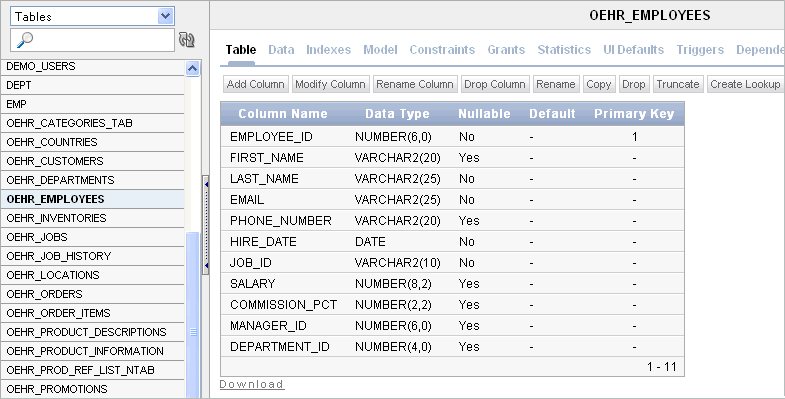Open the Tables object type dropdown
Viewport: 785px width, 399px height.
pos(92,17)
